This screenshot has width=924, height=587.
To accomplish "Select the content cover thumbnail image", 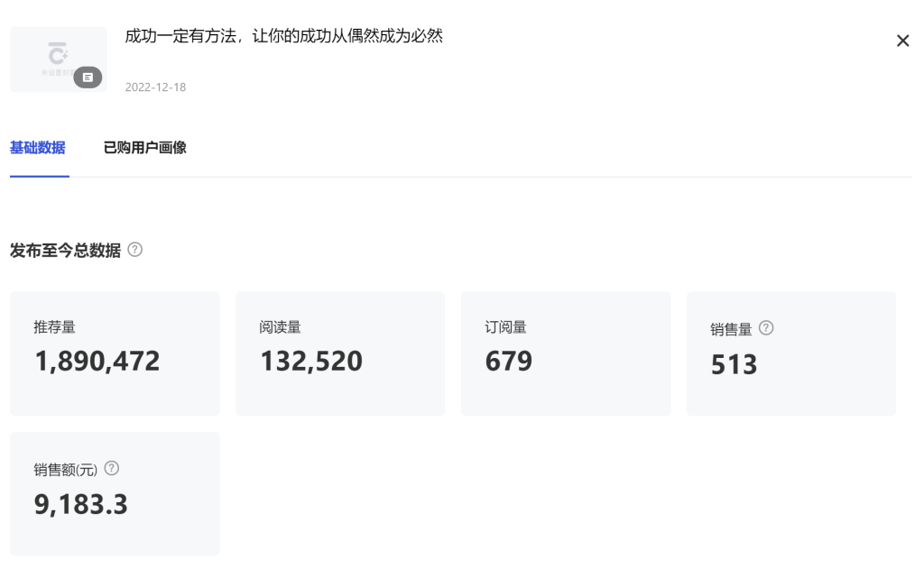I will [x=58, y=59].
